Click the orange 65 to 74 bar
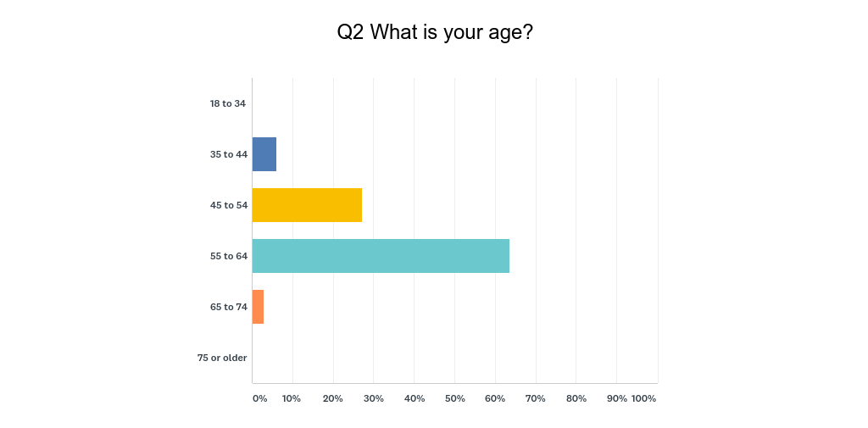This screenshot has height=428, width=868. click(259, 307)
